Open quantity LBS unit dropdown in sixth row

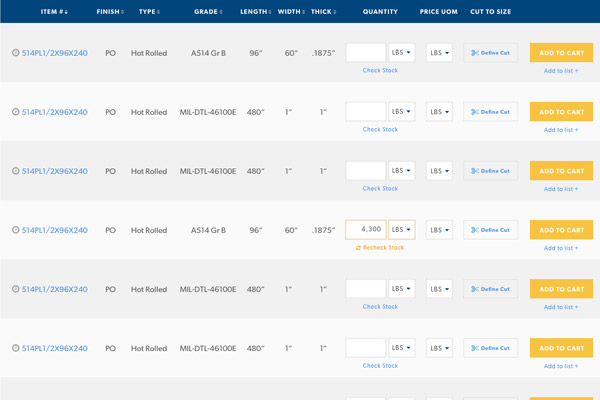(401, 348)
